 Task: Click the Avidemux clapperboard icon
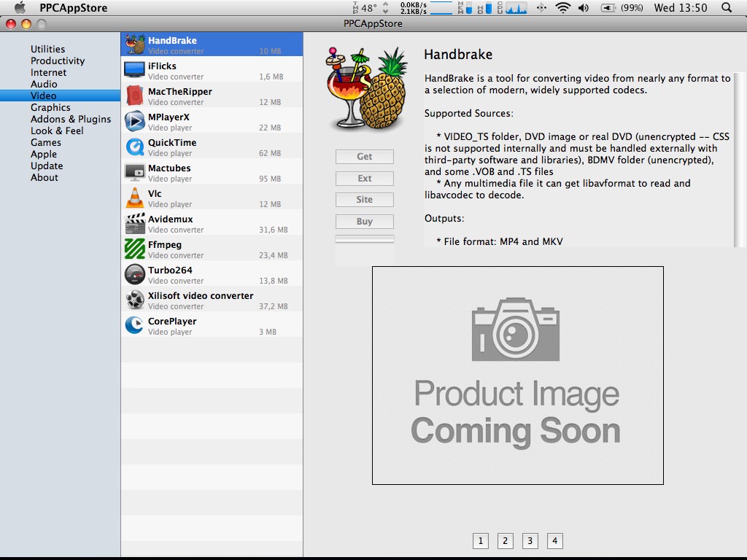[135, 223]
